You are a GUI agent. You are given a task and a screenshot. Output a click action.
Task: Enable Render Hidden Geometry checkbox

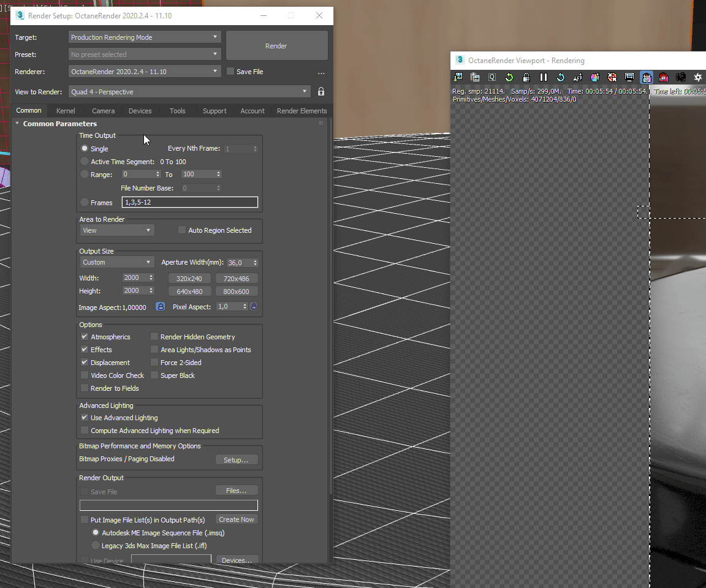coord(154,337)
